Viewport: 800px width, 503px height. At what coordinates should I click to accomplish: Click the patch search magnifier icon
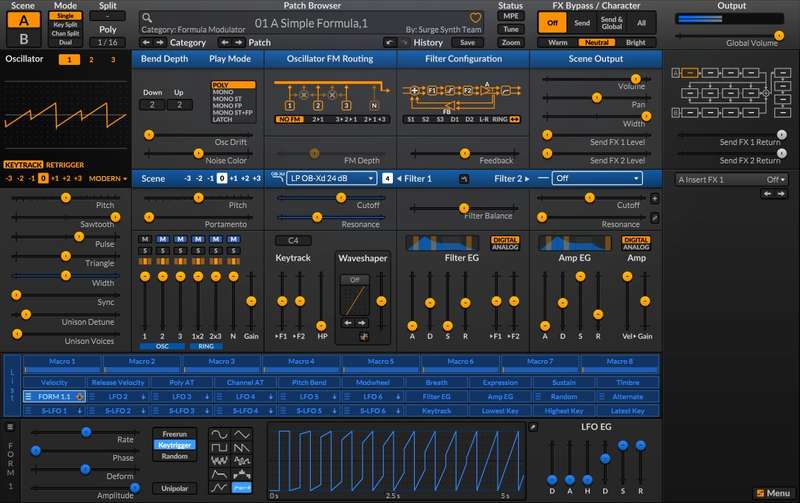[146, 18]
